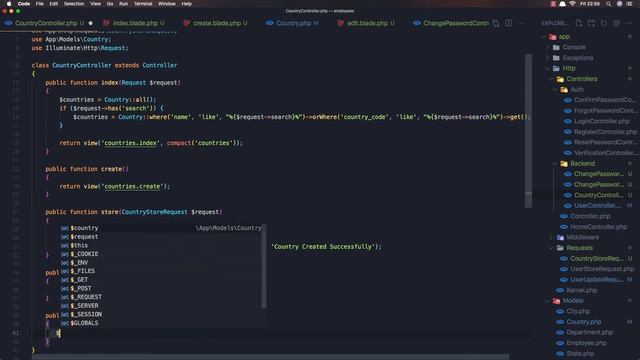640x360 pixels.
Task: Open ConfirmPasswordController file in Explorer
Action: coord(604,100)
